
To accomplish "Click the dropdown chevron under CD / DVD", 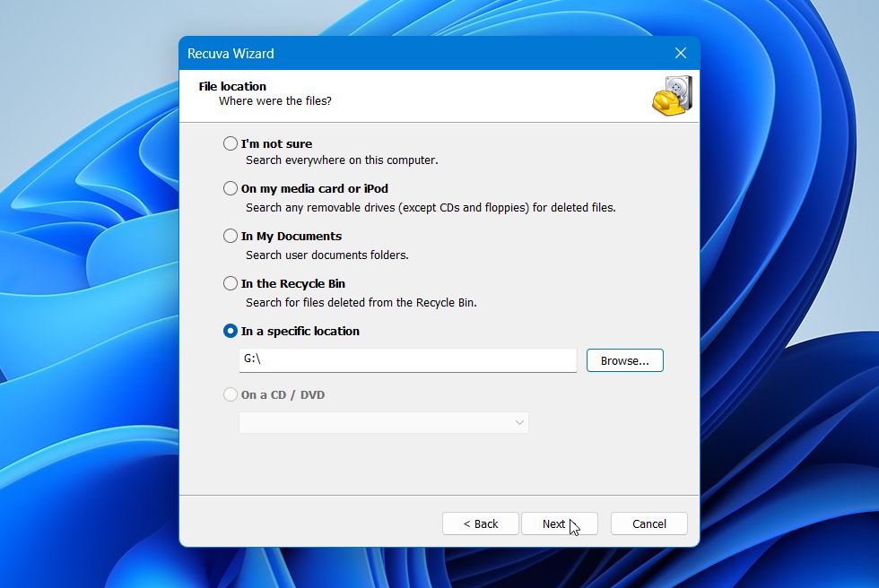I will tap(518, 422).
